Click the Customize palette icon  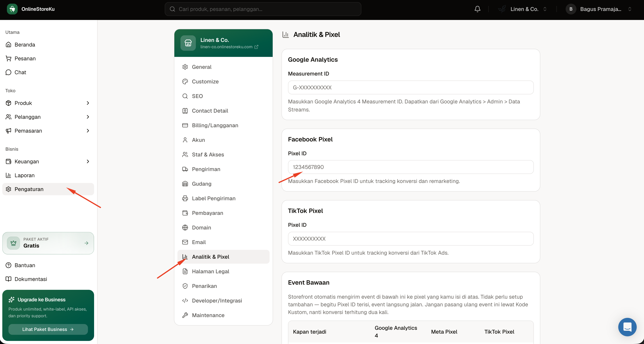pyautogui.click(x=185, y=81)
